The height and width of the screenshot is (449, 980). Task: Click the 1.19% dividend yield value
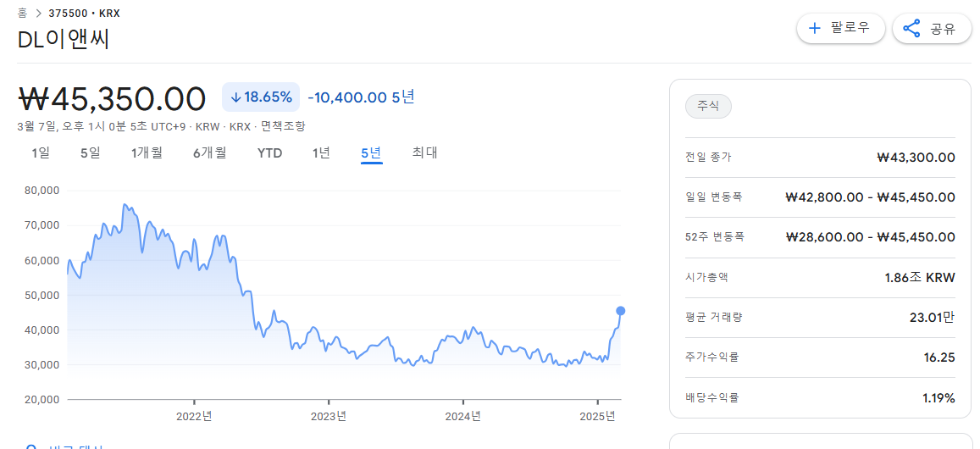(939, 397)
